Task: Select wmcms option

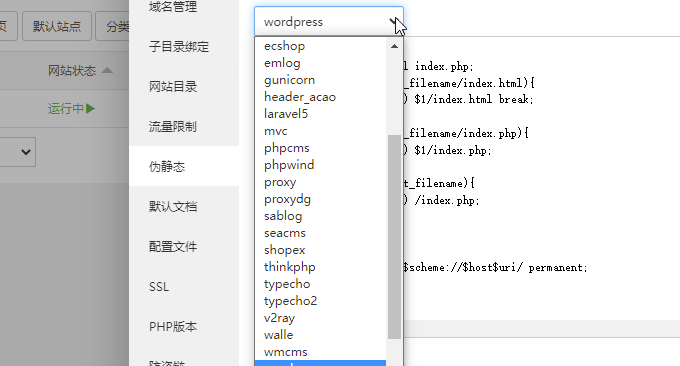Action: click(320, 352)
